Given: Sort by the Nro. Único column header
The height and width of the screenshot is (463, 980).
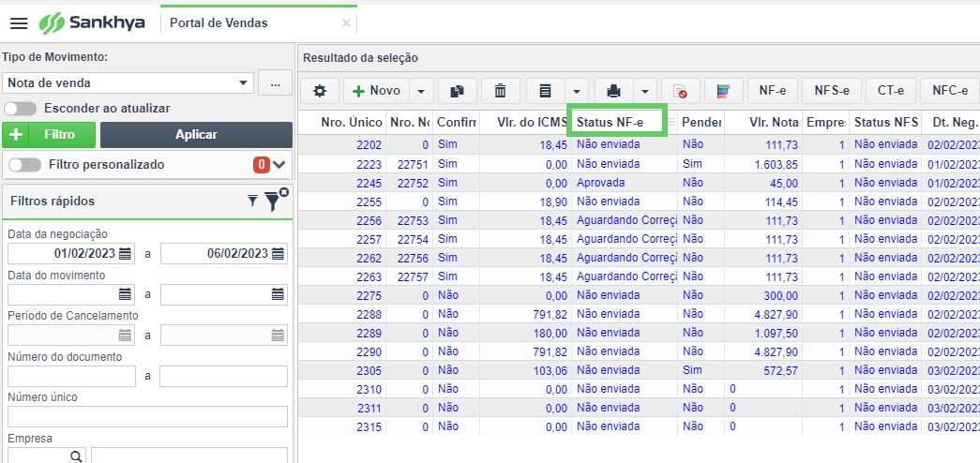Looking at the screenshot, I should tap(342, 123).
